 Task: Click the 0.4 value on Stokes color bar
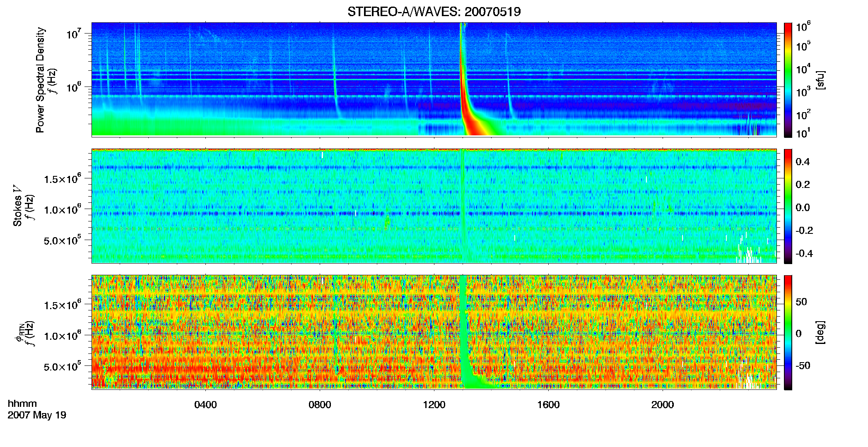pyautogui.click(x=803, y=162)
